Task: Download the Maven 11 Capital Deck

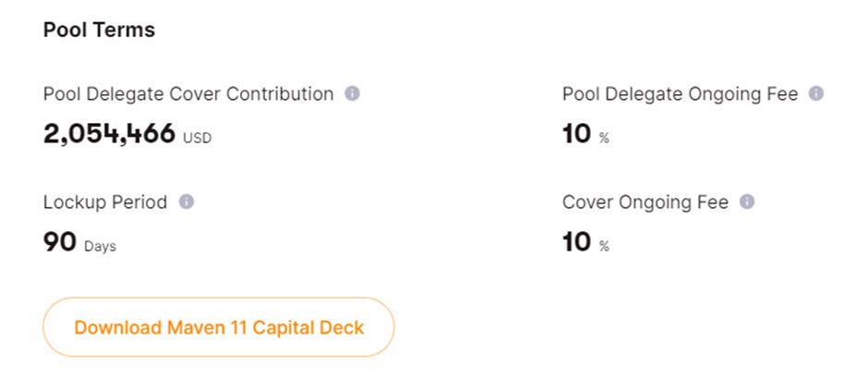Action: pyautogui.click(x=219, y=327)
